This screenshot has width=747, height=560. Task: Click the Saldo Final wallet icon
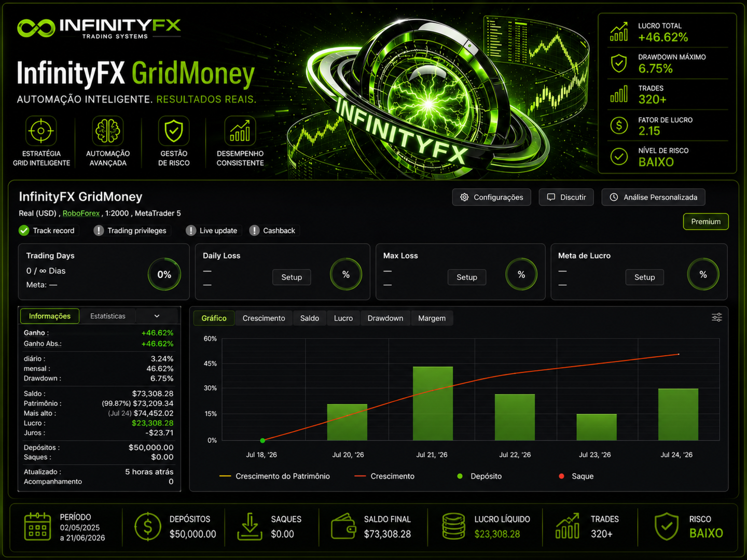[x=343, y=526]
